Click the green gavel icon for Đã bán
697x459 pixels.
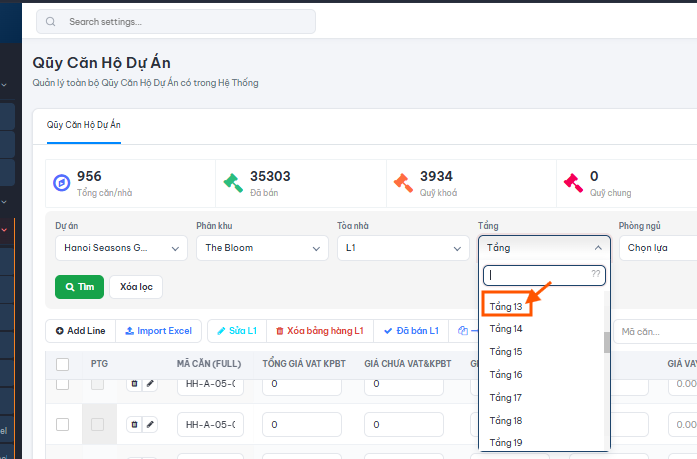(233, 183)
